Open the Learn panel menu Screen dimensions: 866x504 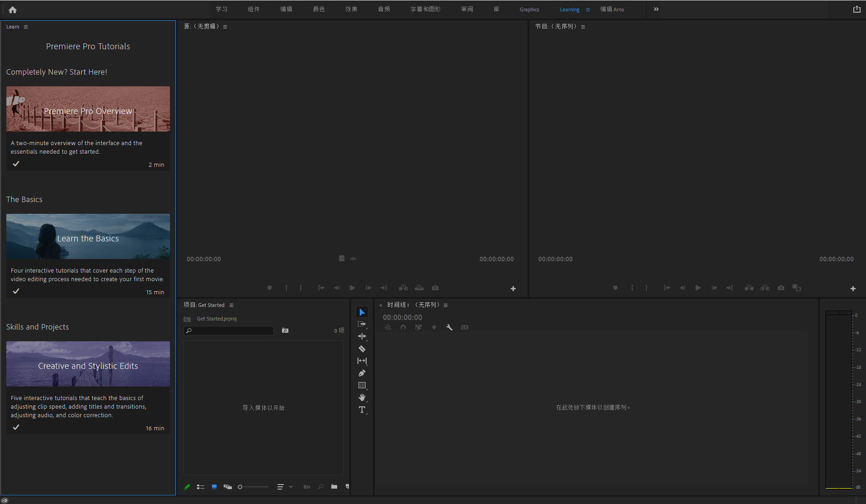point(26,27)
